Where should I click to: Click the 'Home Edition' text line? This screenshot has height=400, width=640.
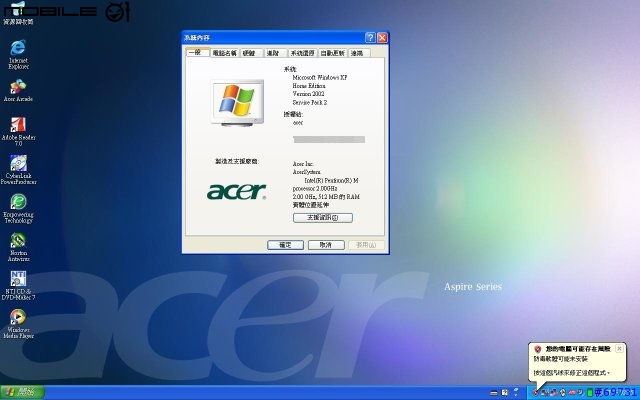(309, 86)
